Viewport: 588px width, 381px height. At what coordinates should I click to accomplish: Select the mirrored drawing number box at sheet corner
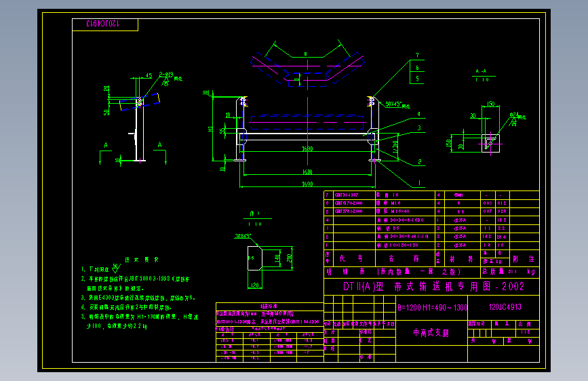(x=105, y=25)
